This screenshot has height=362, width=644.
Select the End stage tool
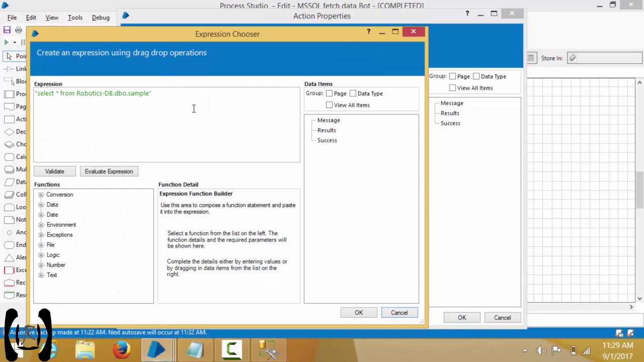tap(14, 245)
